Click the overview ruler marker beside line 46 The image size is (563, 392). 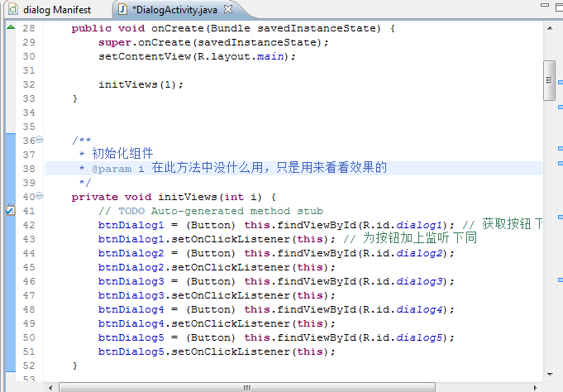561,280
